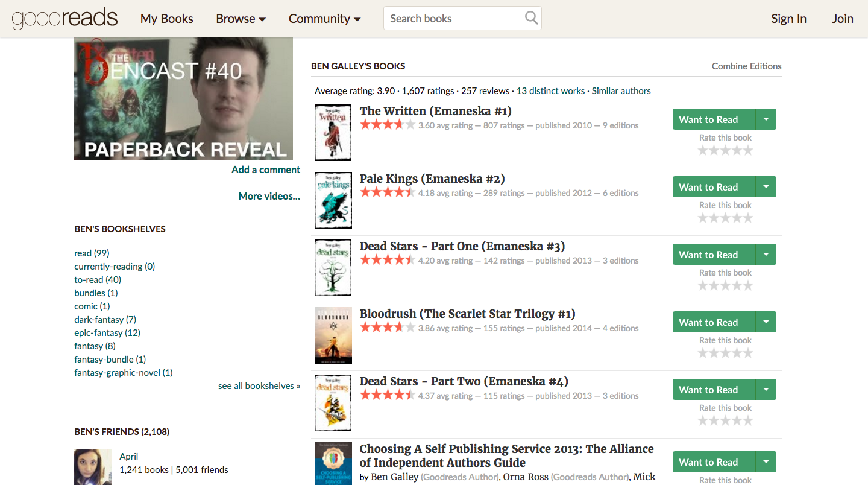
Task: Open currently-reading (0) bookshelf
Action: [x=115, y=267]
